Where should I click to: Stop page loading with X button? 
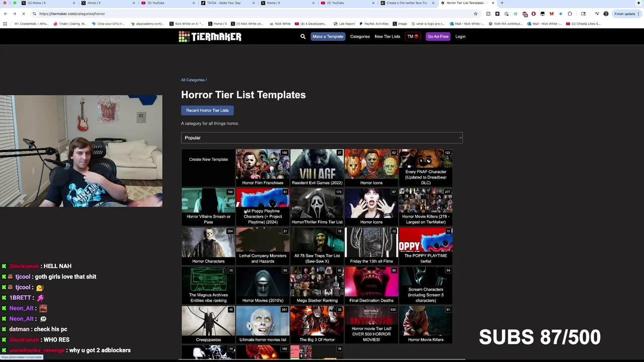tap(24, 14)
